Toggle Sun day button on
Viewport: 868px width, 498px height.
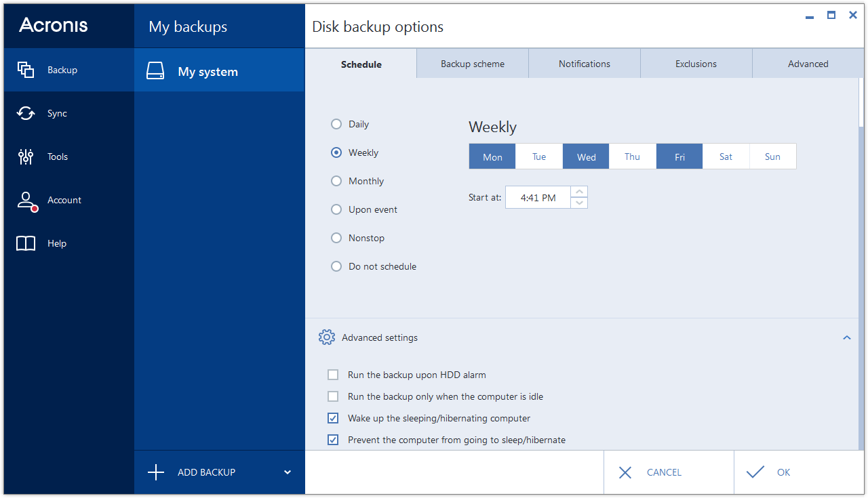click(x=773, y=157)
